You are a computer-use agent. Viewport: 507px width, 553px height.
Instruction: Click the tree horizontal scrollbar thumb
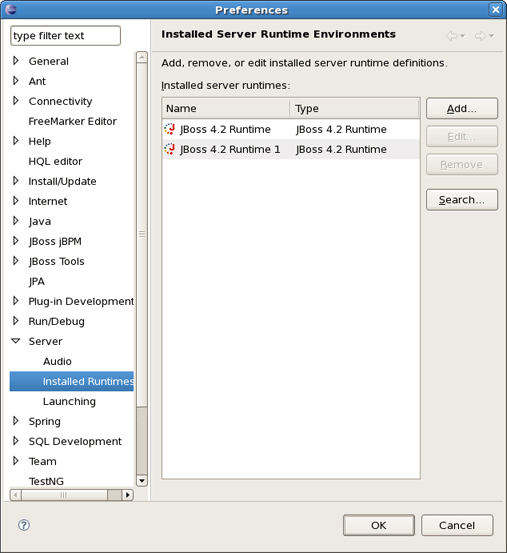tap(65, 495)
